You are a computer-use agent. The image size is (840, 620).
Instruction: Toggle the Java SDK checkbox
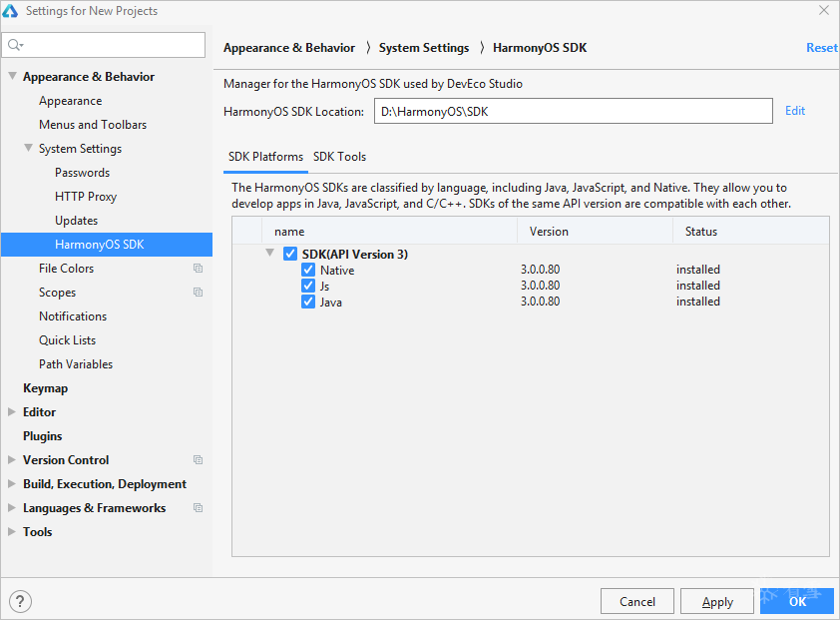[308, 302]
